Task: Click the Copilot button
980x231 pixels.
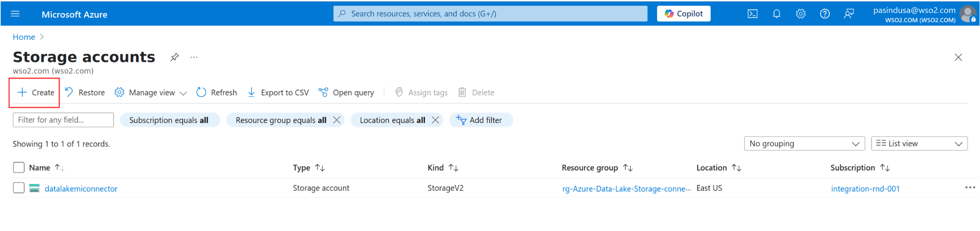Action: click(683, 14)
